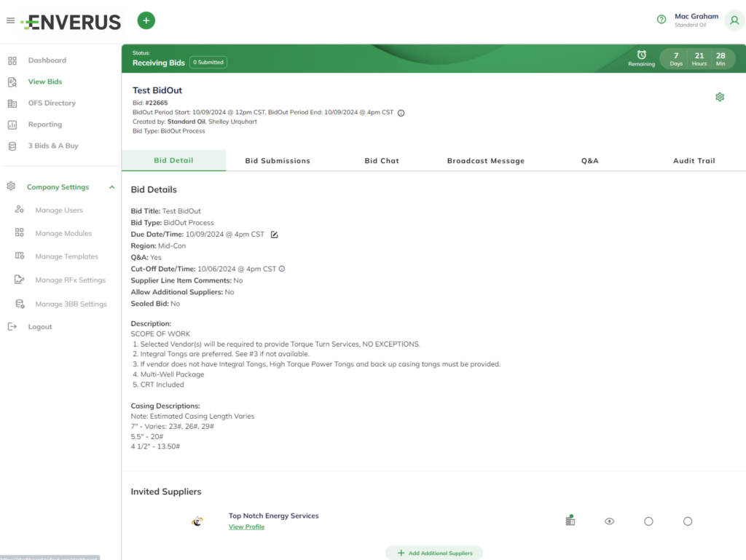Open line items for Top Notch Energy Services
This screenshot has height=560, width=746.
pyautogui.click(x=570, y=519)
